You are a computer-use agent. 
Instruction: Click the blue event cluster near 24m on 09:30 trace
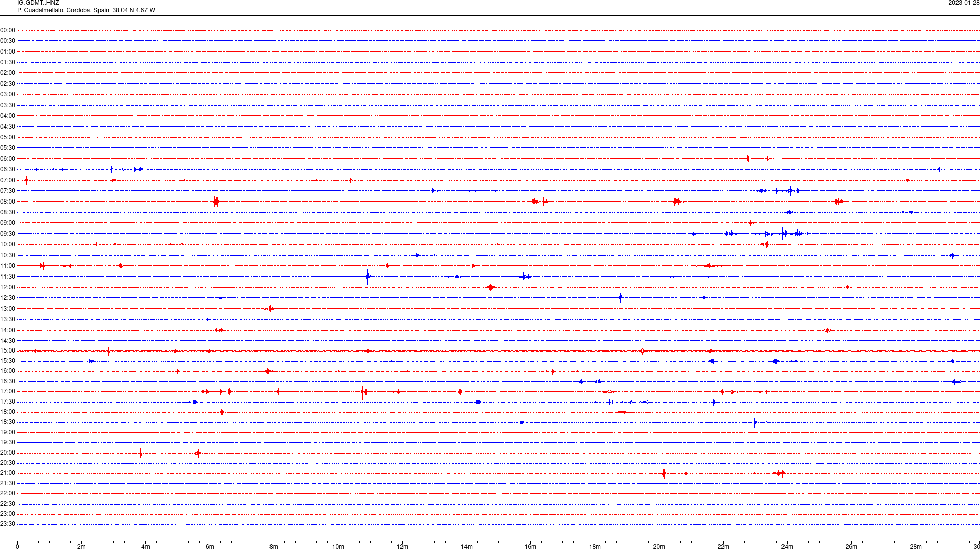click(x=785, y=234)
